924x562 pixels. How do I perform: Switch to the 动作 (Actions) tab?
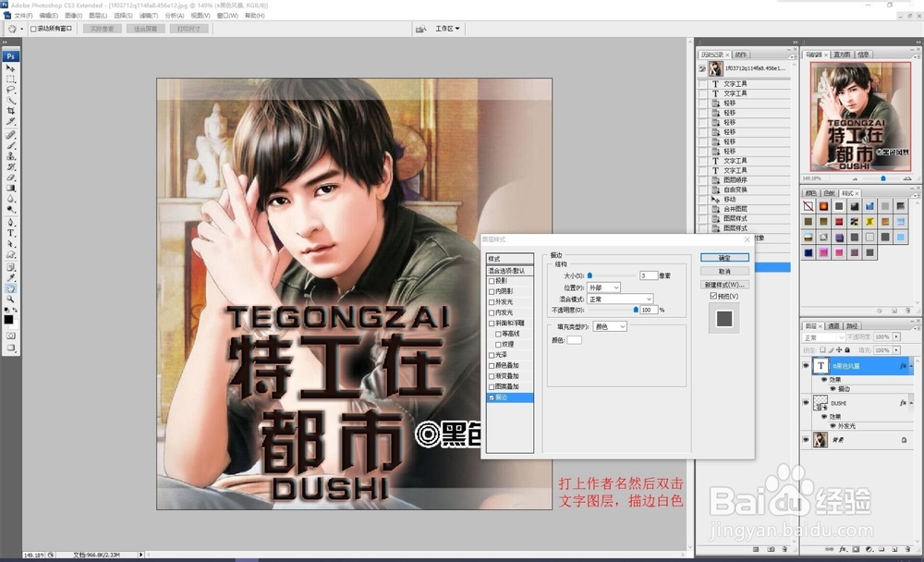click(741, 55)
